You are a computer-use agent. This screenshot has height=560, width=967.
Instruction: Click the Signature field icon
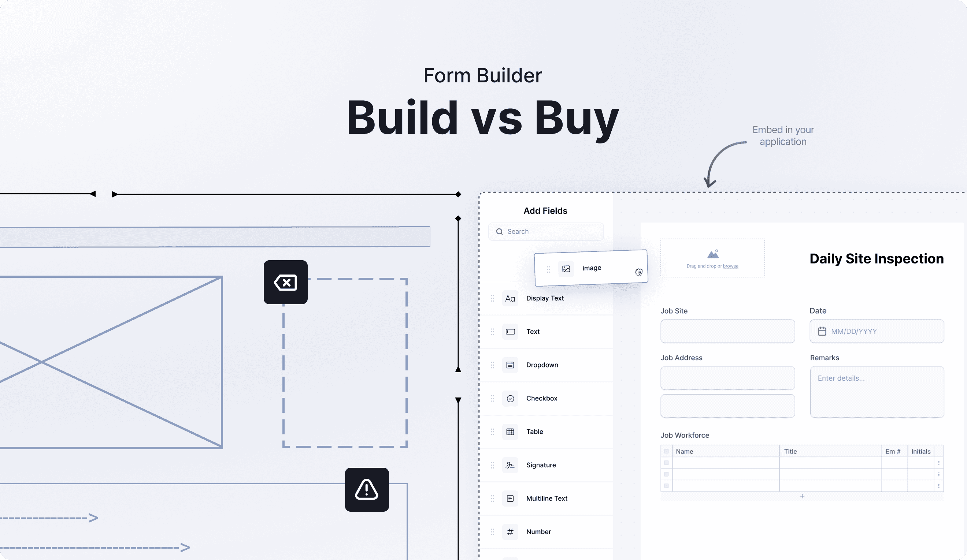pyautogui.click(x=510, y=465)
